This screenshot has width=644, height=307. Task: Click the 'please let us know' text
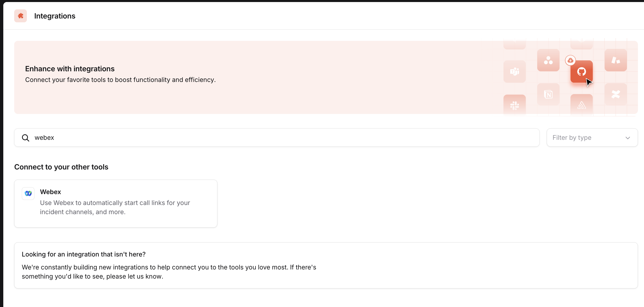click(x=135, y=276)
